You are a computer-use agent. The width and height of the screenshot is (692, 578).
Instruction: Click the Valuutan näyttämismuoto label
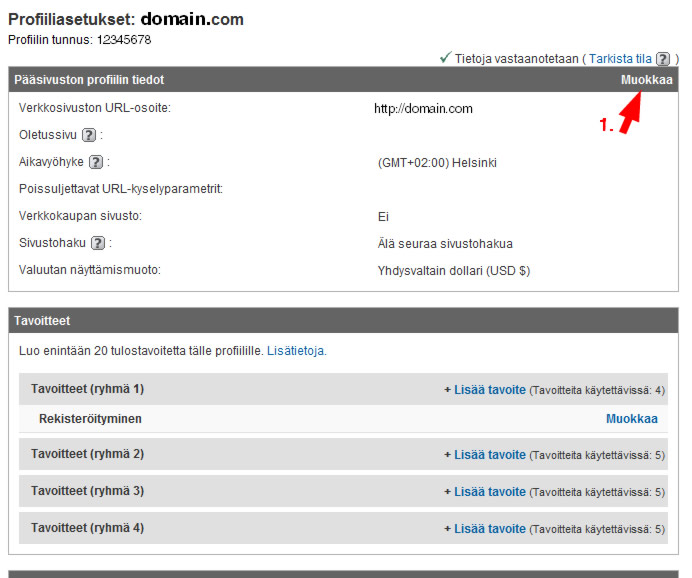pyautogui.click(x=90, y=270)
